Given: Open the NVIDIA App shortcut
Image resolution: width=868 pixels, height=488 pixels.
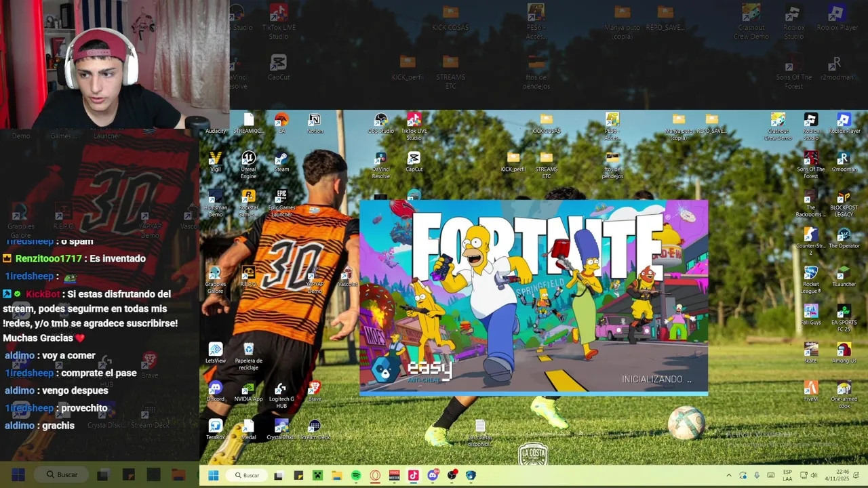Looking at the screenshot, I should click(248, 391).
